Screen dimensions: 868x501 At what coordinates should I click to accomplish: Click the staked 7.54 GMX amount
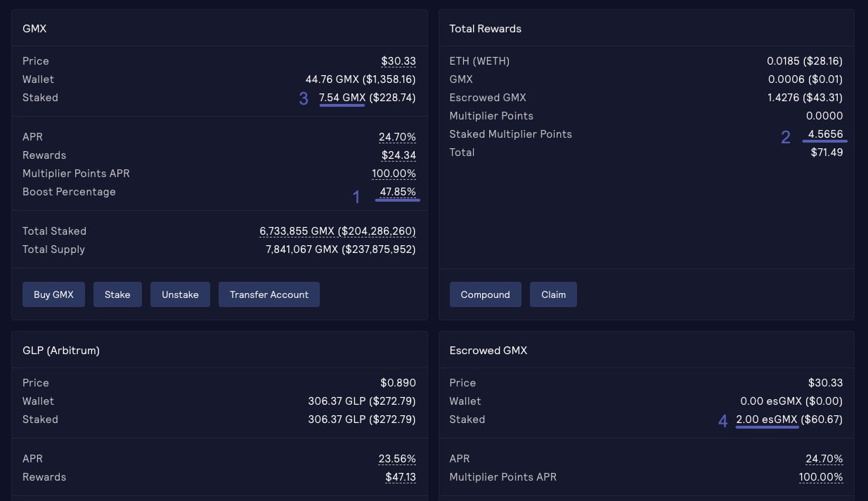[342, 98]
